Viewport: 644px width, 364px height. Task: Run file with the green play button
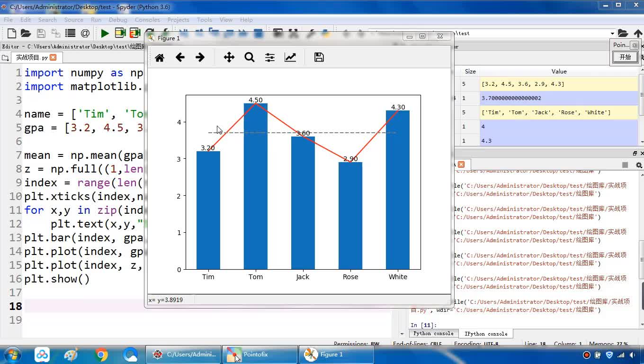tap(105, 33)
